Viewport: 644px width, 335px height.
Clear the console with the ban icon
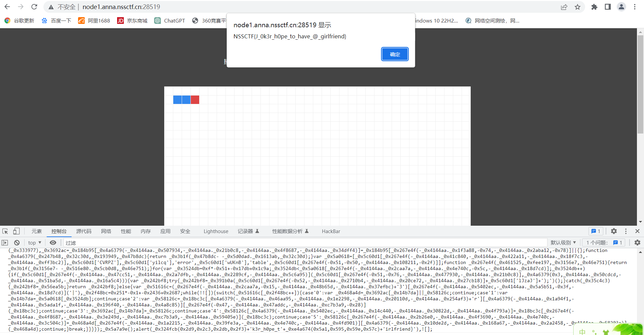(x=17, y=243)
